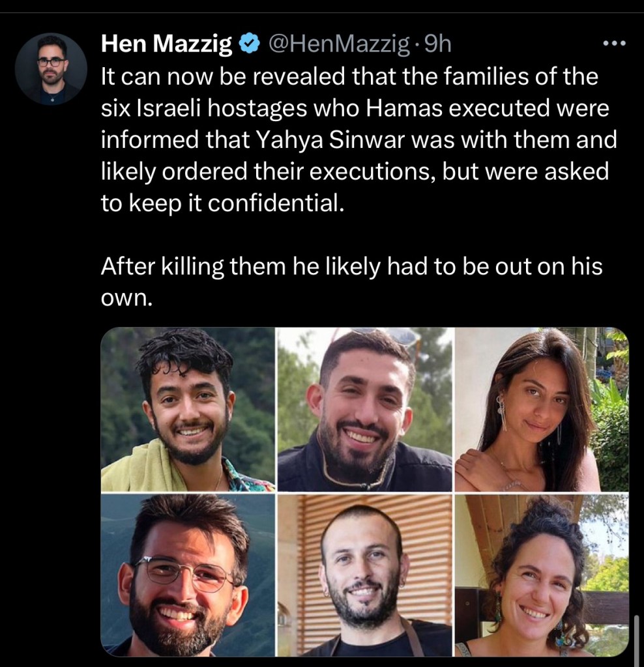Open photo of bearded man wearing glasses

(x=188, y=575)
